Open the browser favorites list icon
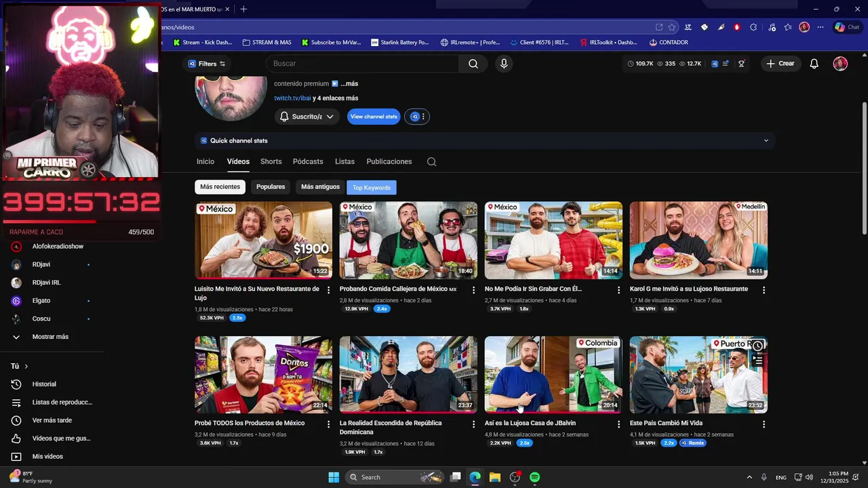 (x=787, y=27)
